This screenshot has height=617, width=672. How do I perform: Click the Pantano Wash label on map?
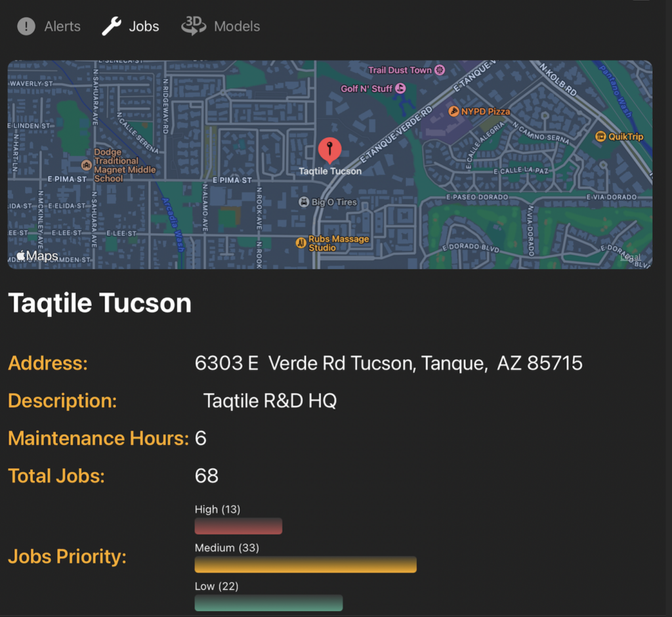click(616, 91)
